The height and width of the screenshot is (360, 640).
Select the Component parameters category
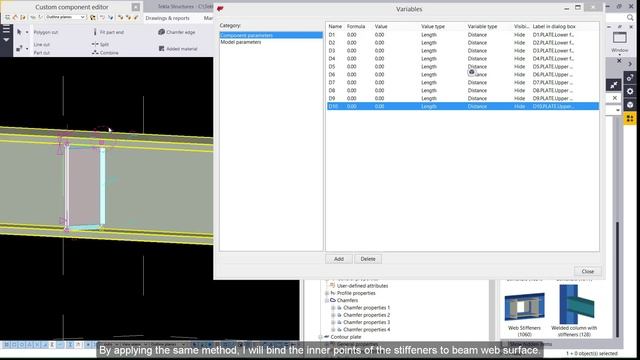click(271, 35)
